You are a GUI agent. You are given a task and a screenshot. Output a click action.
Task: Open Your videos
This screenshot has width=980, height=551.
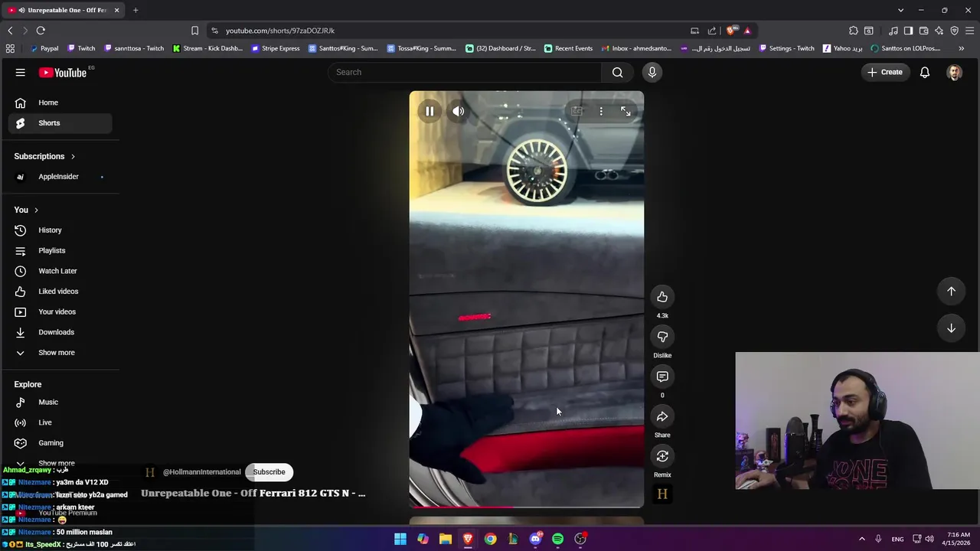click(x=60, y=311)
